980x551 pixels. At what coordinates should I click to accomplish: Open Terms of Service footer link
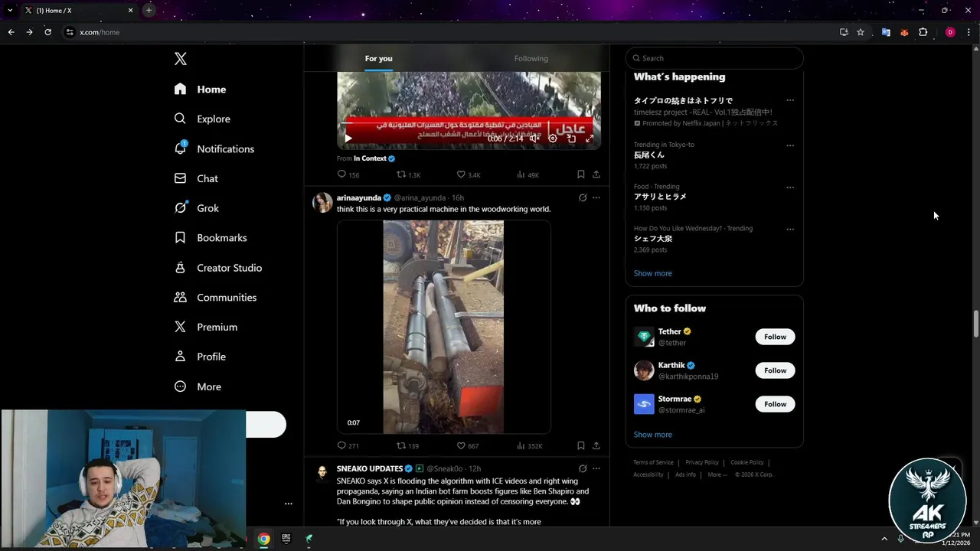(x=653, y=462)
